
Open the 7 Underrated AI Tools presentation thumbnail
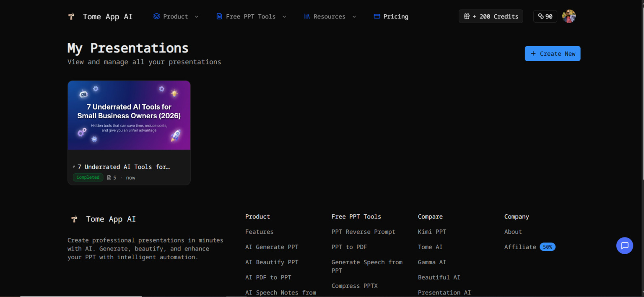(129, 115)
